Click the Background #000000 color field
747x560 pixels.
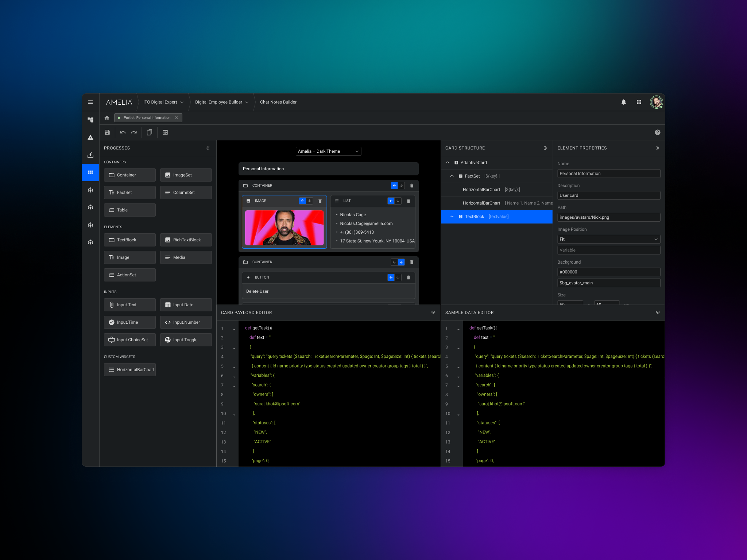click(608, 272)
